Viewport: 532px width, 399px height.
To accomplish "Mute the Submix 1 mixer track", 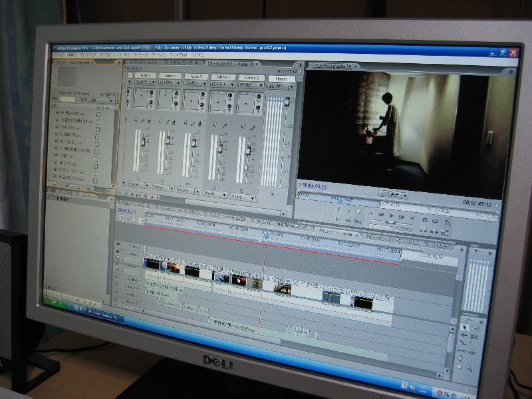I will click(x=213, y=124).
